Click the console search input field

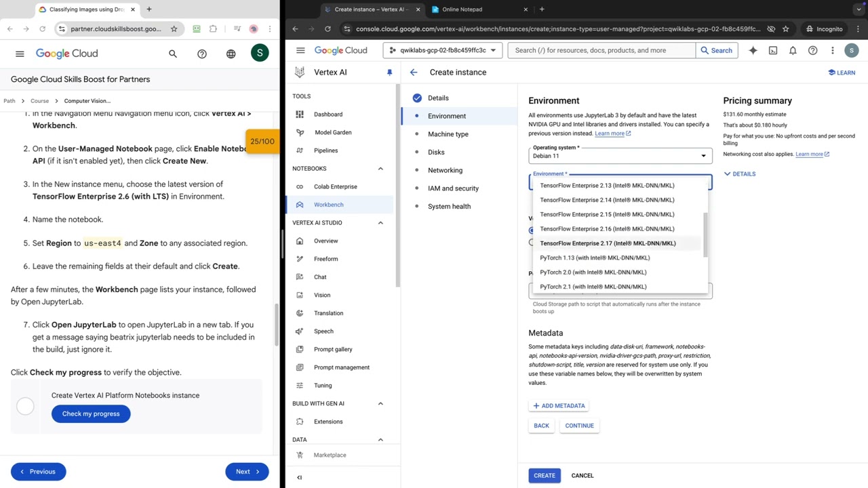602,50
